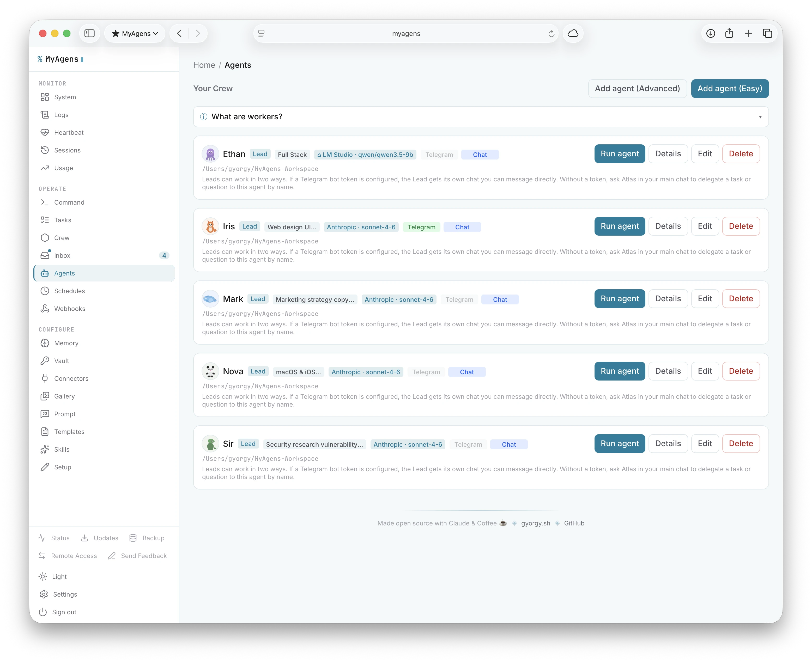Click the LM Studio qwen3.5-9b tag

coord(365,155)
